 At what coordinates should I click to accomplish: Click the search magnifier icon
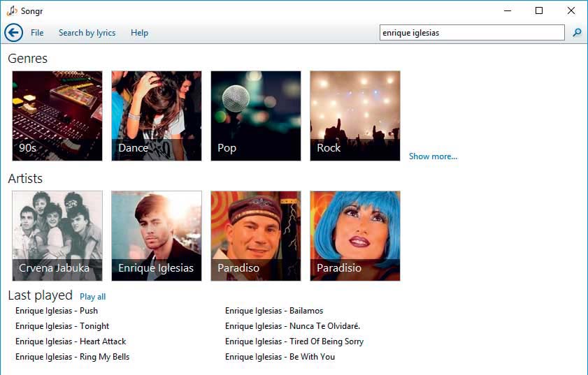[577, 33]
